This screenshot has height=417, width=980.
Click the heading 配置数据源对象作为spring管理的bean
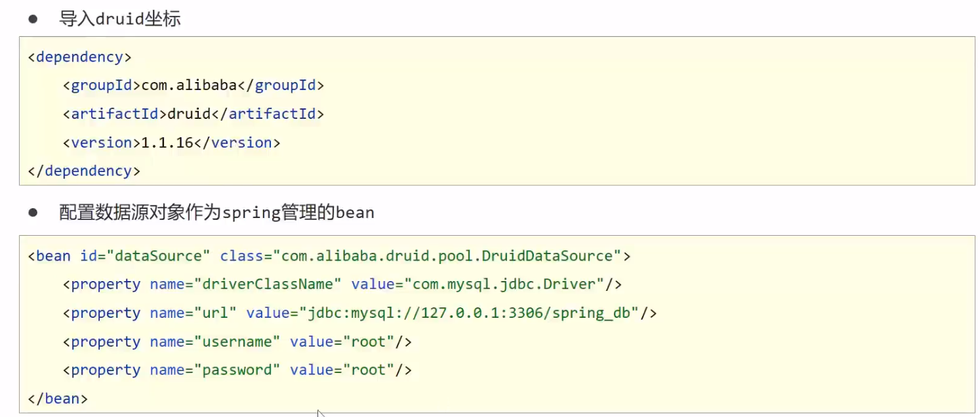pyautogui.click(x=216, y=213)
